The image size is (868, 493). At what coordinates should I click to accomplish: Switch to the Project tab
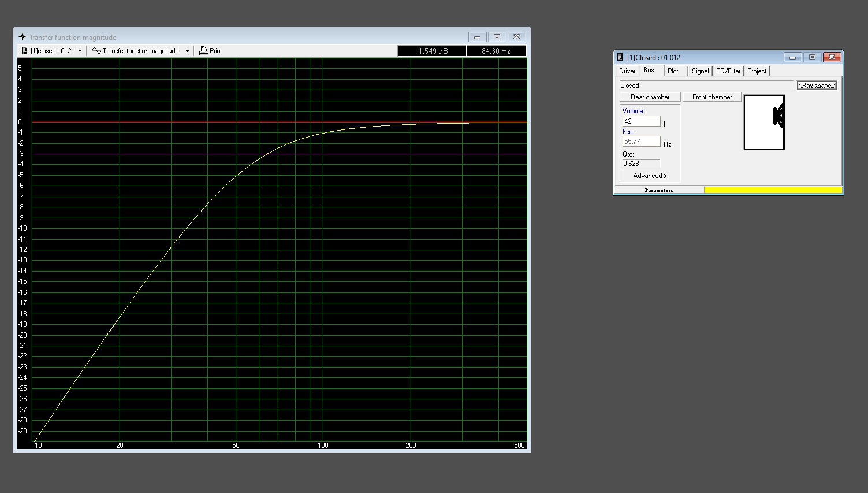click(757, 71)
